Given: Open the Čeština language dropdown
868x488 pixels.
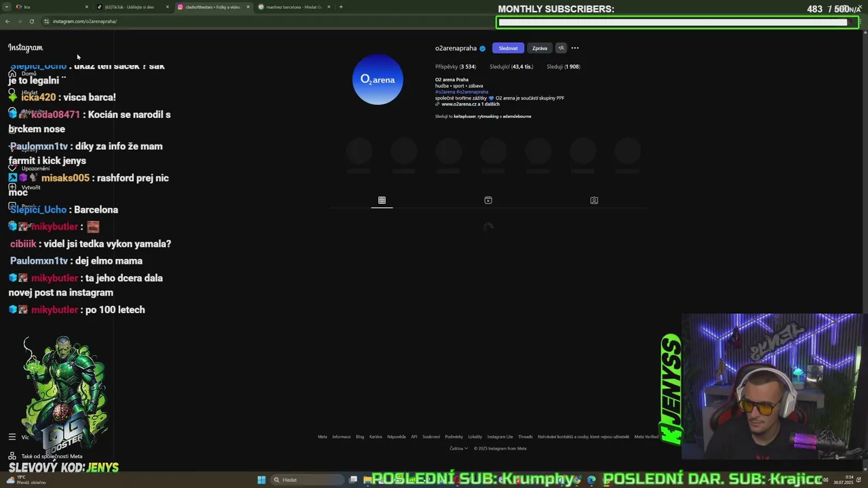Looking at the screenshot, I should pyautogui.click(x=459, y=448).
